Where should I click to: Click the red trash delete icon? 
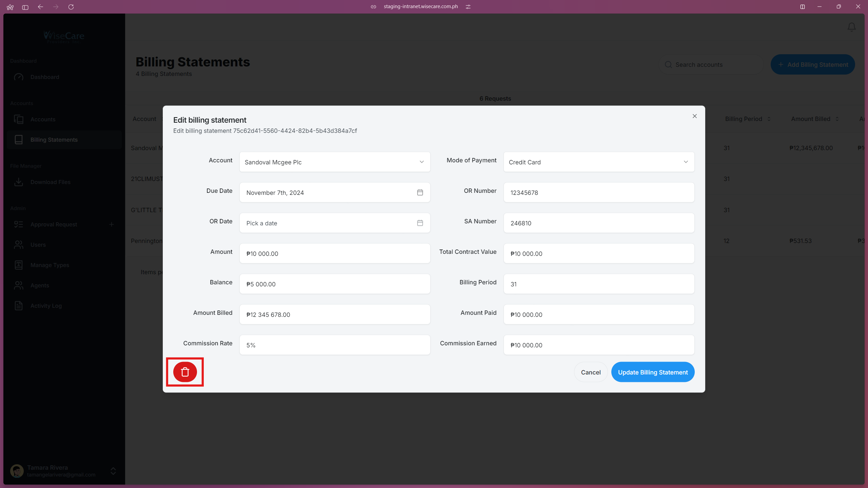185,372
